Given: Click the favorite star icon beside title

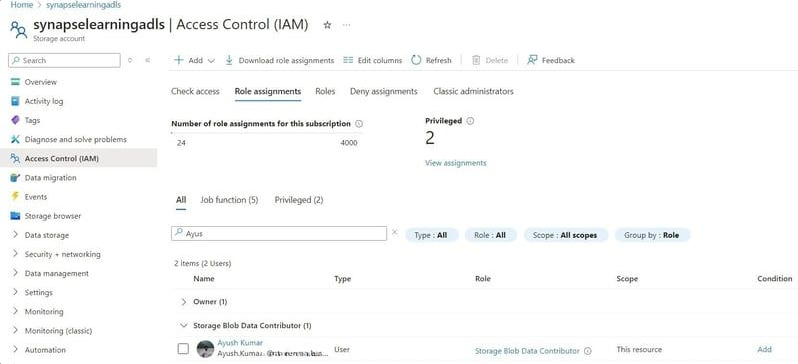Looking at the screenshot, I should pyautogui.click(x=327, y=25).
